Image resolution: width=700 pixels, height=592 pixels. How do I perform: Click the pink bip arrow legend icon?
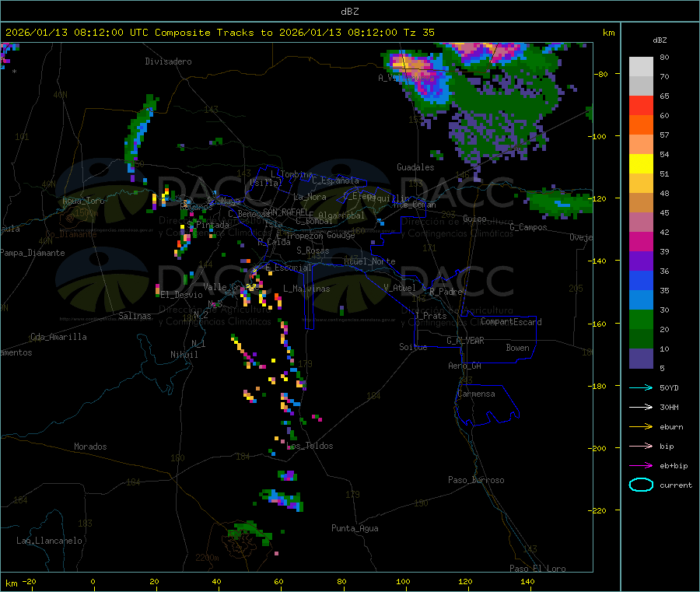pos(641,446)
